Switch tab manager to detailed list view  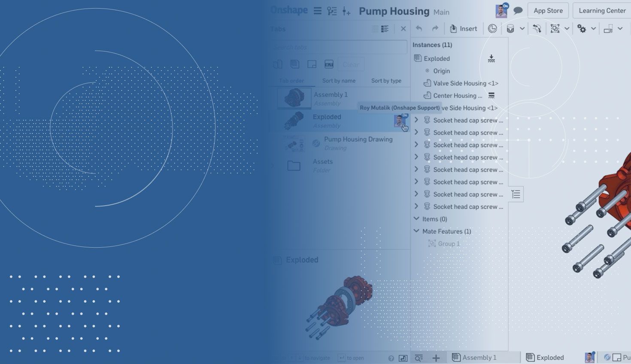click(385, 29)
